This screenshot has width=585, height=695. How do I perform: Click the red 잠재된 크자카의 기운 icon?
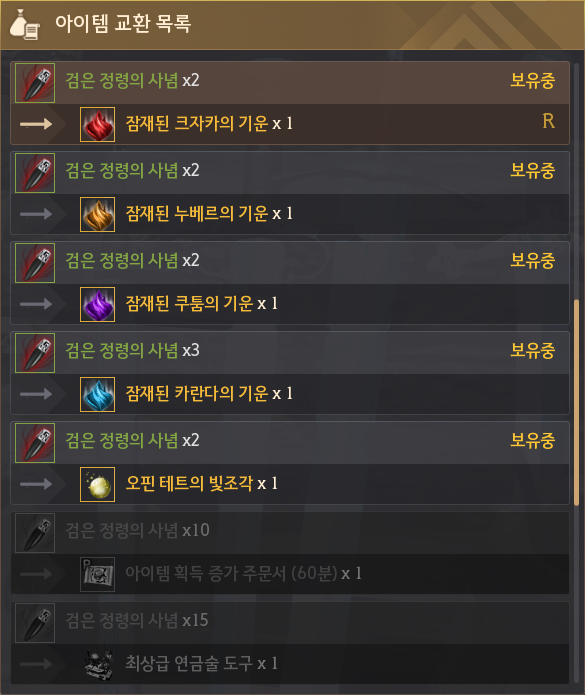coord(98,124)
